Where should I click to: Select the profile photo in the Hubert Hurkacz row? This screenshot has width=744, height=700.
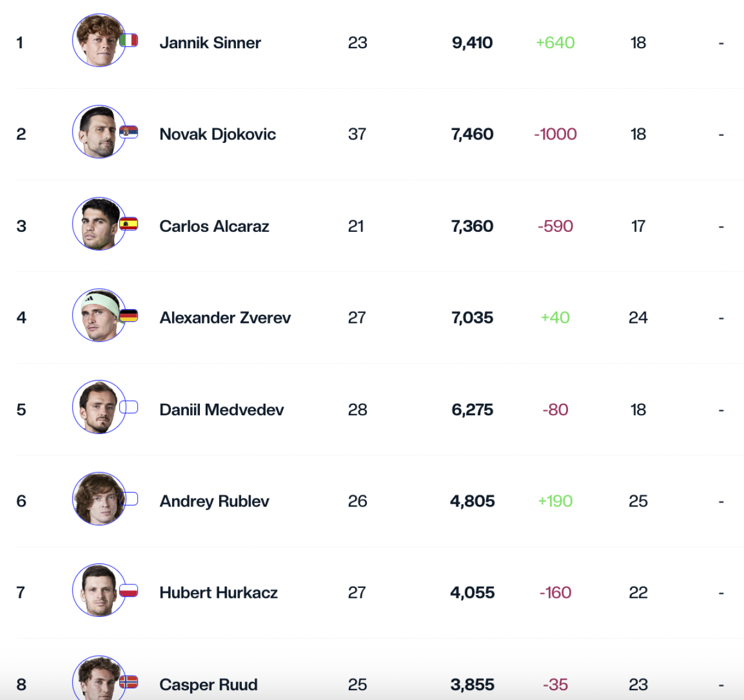[98, 591]
